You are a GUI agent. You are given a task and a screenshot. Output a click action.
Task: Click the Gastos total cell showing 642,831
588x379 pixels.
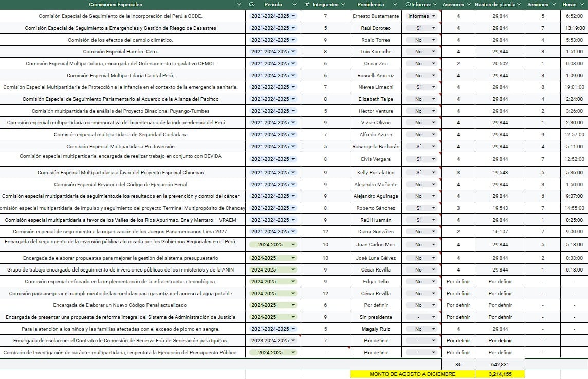(x=500, y=364)
